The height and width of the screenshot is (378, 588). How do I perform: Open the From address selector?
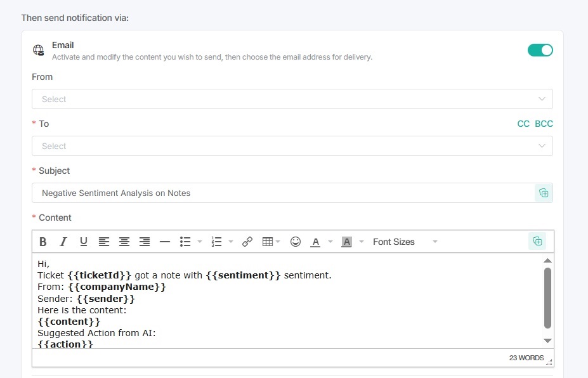point(292,99)
